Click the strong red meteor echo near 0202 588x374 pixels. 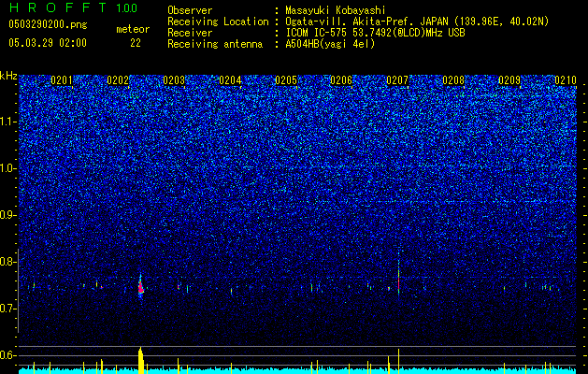(x=140, y=288)
